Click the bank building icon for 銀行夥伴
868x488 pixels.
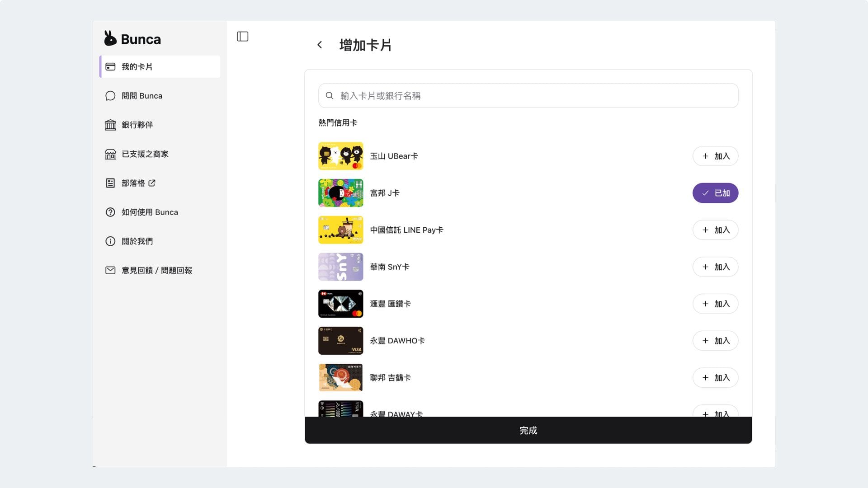[110, 125]
